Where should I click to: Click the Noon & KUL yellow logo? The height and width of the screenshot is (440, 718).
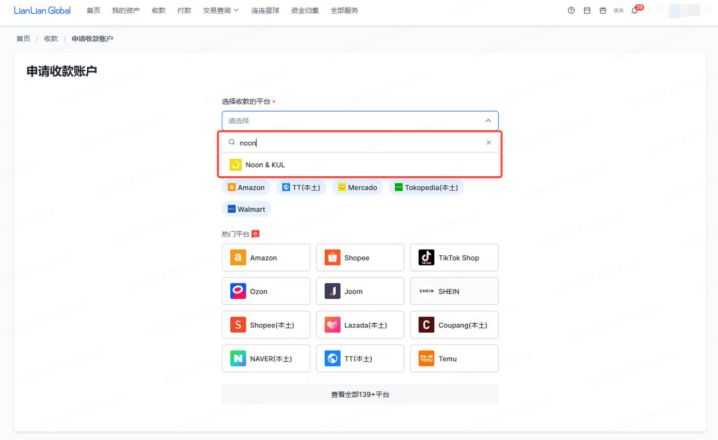coord(235,164)
